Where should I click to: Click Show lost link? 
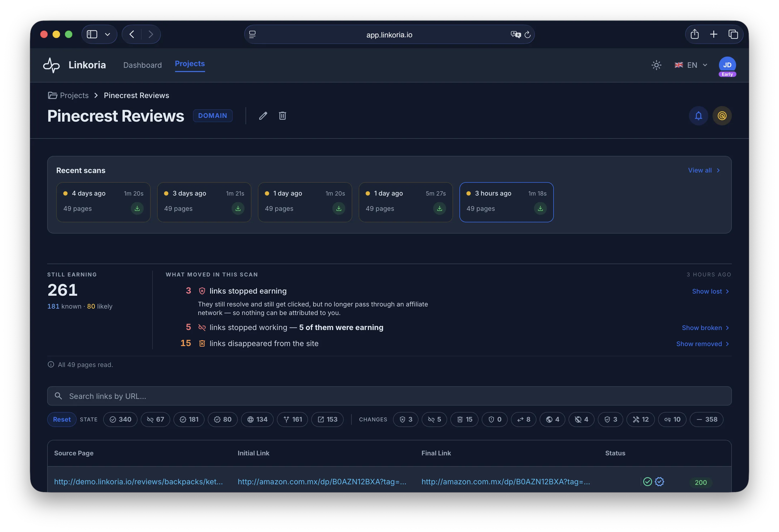click(711, 291)
